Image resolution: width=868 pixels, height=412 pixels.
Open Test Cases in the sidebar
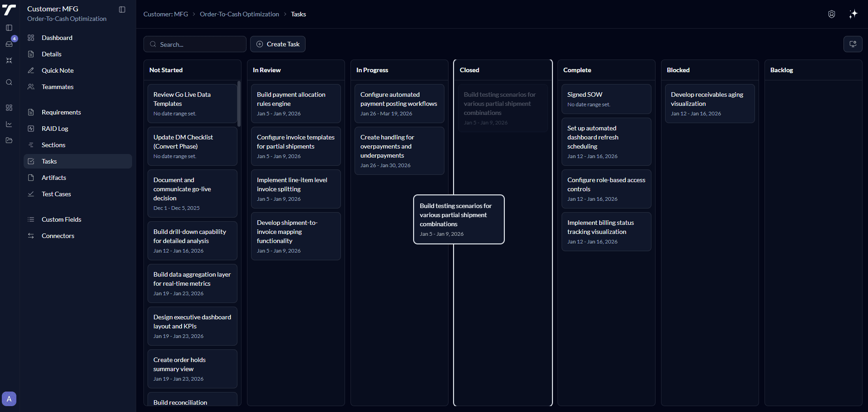(x=78, y=194)
